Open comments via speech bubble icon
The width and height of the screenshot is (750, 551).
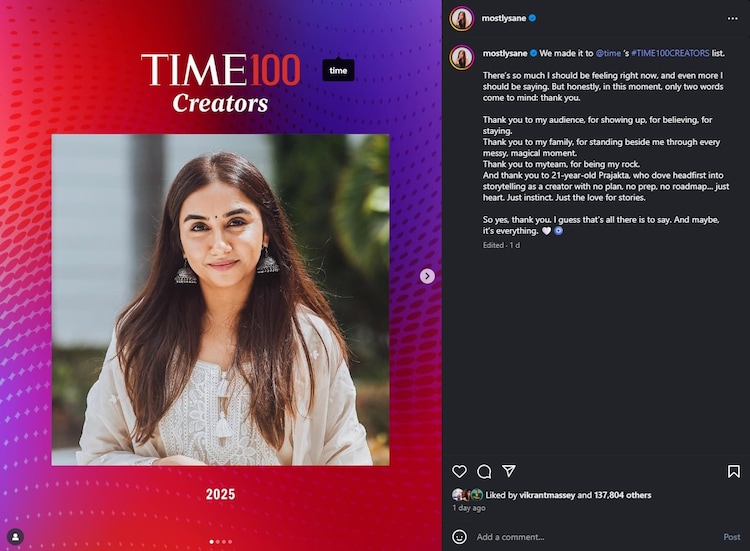point(484,472)
